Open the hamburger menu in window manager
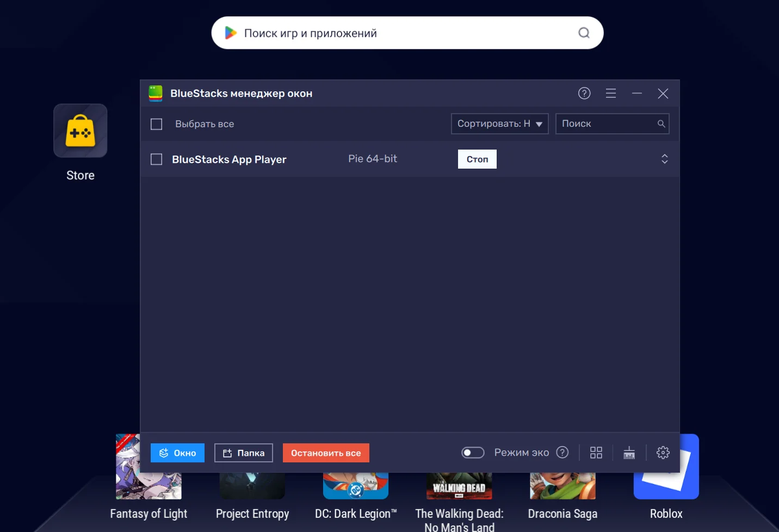The height and width of the screenshot is (532, 779). tap(611, 94)
